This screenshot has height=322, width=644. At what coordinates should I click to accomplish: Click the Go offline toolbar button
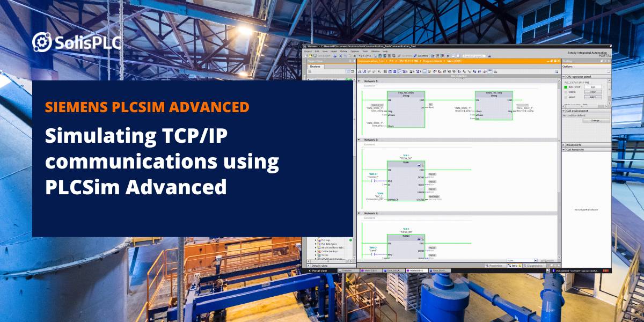pyautogui.click(x=420, y=56)
